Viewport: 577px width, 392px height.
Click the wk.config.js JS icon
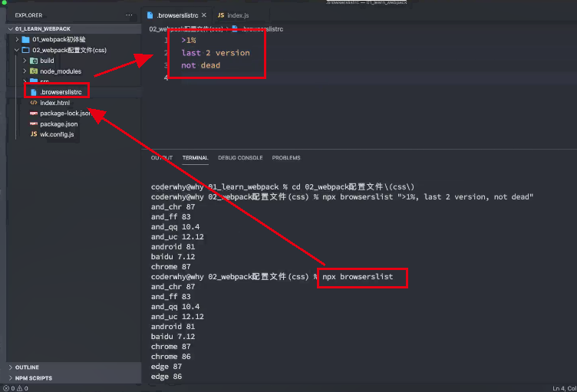tap(34, 134)
